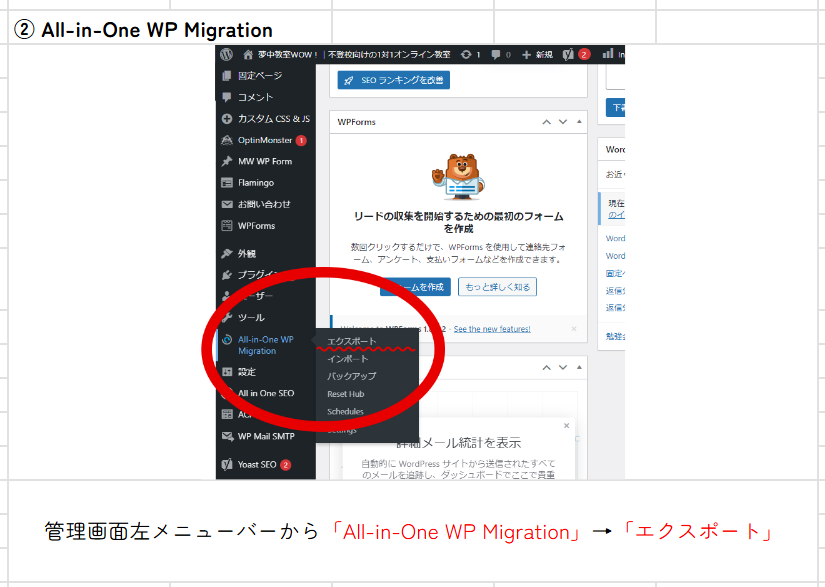Move WPForms widget up with arrow
The width and height of the screenshot is (825, 587).
coord(546,122)
